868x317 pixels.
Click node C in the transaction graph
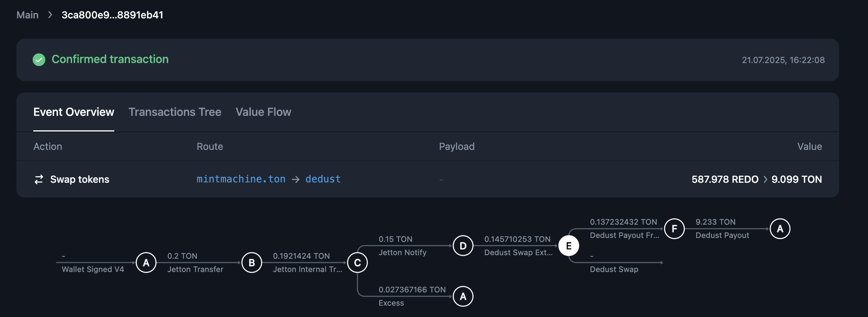click(x=357, y=263)
